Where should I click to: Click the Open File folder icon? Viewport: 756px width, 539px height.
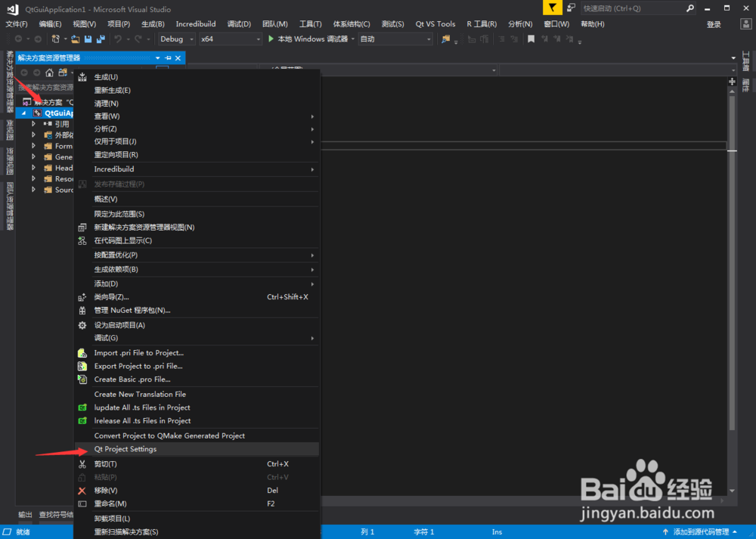pos(75,39)
